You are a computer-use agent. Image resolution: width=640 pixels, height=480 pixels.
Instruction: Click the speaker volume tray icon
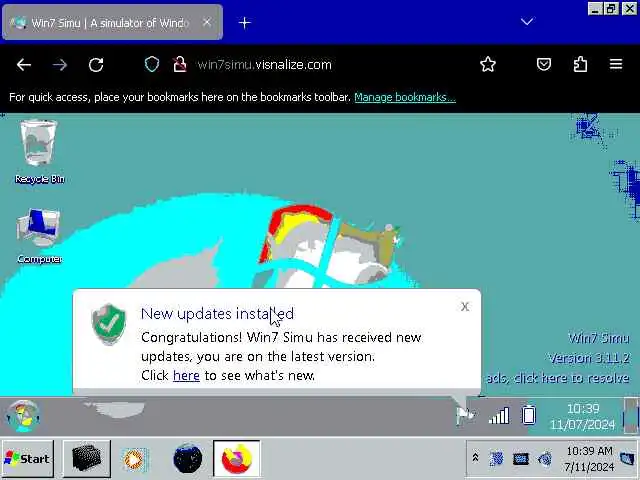(544, 459)
